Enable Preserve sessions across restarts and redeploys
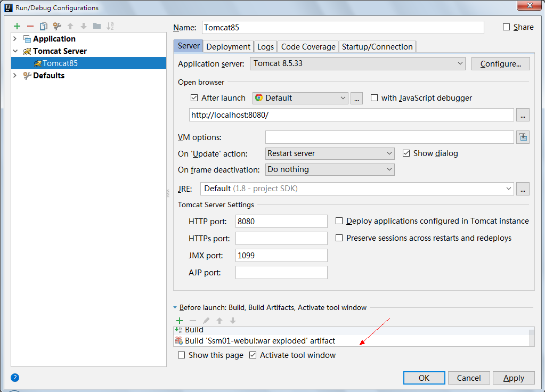The width and height of the screenshot is (545, 392). click(339, 238)
